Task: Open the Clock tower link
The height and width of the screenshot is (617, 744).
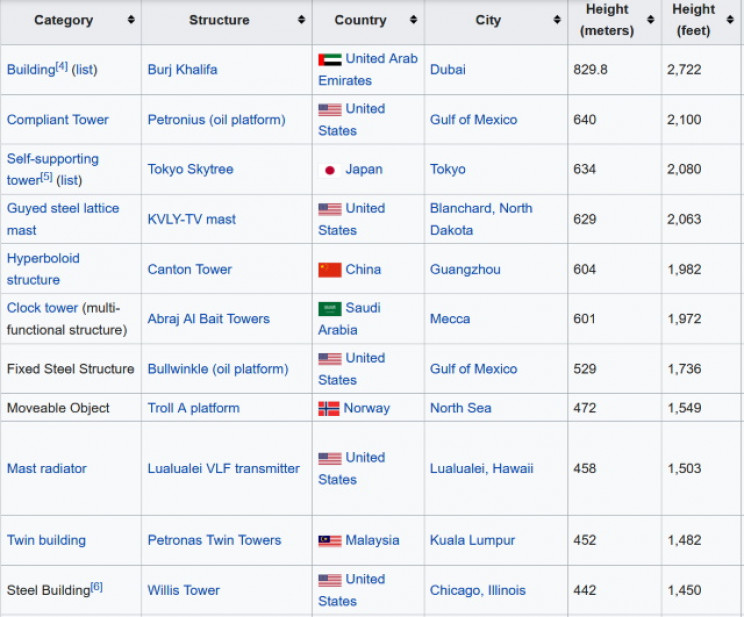Action: (42, 308)
